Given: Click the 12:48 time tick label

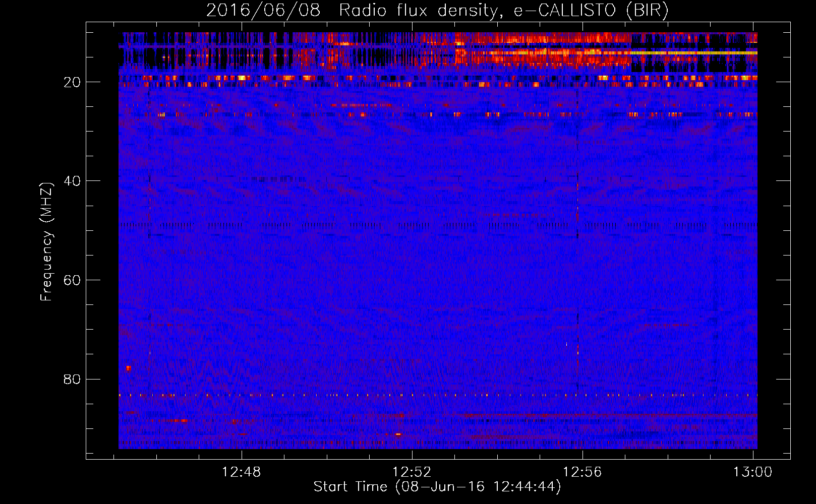Looking at the screenshot, I should click(x=242, y=472).
